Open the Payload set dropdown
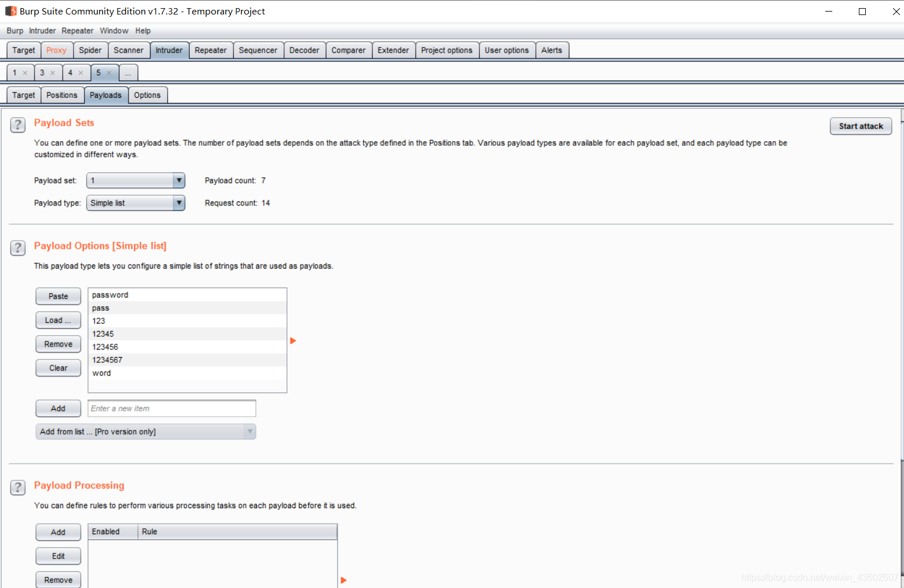The image size is (904, 588). (x=135, y=181)
